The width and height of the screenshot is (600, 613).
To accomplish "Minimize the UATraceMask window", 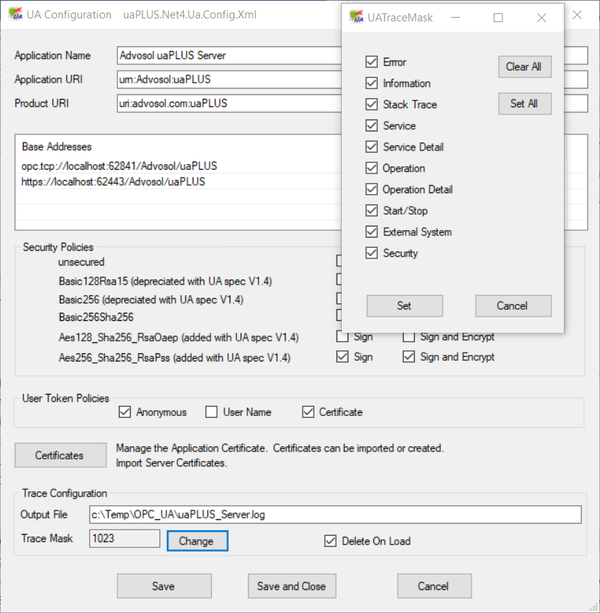I will click(x=455, y=18).
